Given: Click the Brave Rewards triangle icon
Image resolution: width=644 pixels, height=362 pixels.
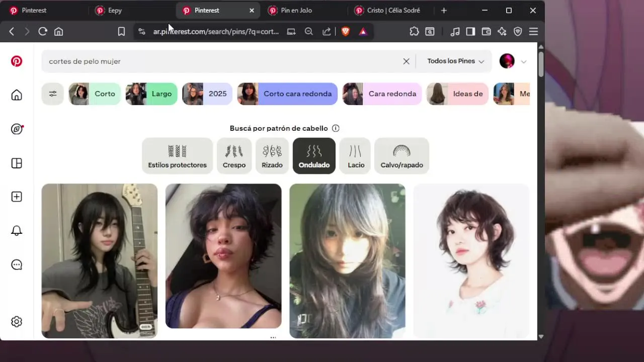Looking at the screenshot, I should (x=363, y=32).
